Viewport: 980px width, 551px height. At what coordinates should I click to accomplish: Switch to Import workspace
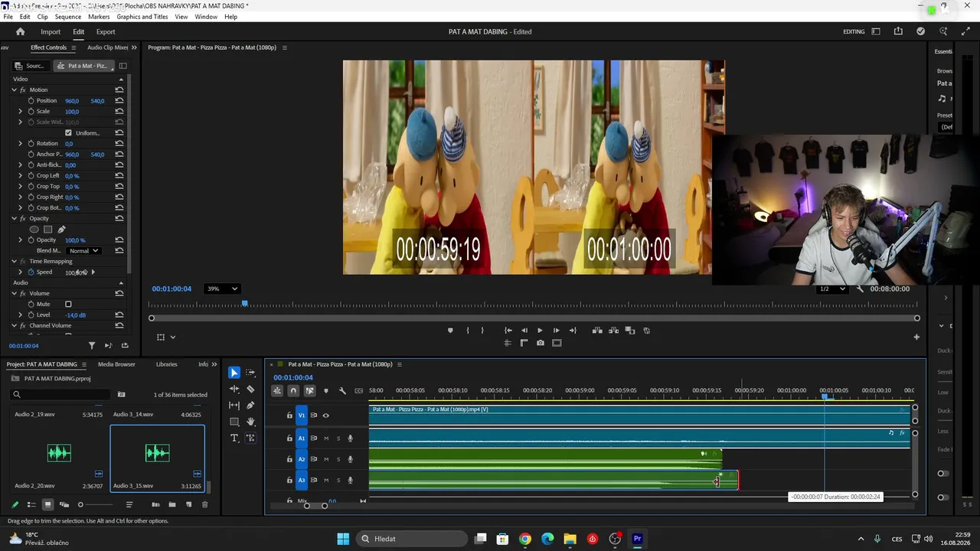[x=51, y=31]
